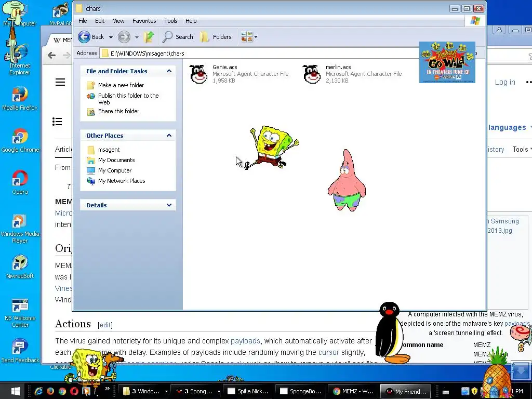Screen dimensions: 532x399
Task: Follow the cursor link in Wikipedia text
Action: 329,352
